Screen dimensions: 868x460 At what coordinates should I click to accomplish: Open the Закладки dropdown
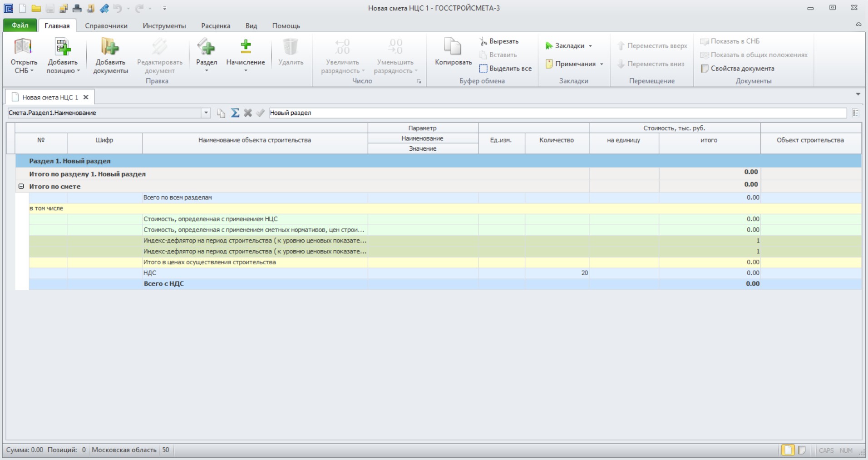pos(569,46)
